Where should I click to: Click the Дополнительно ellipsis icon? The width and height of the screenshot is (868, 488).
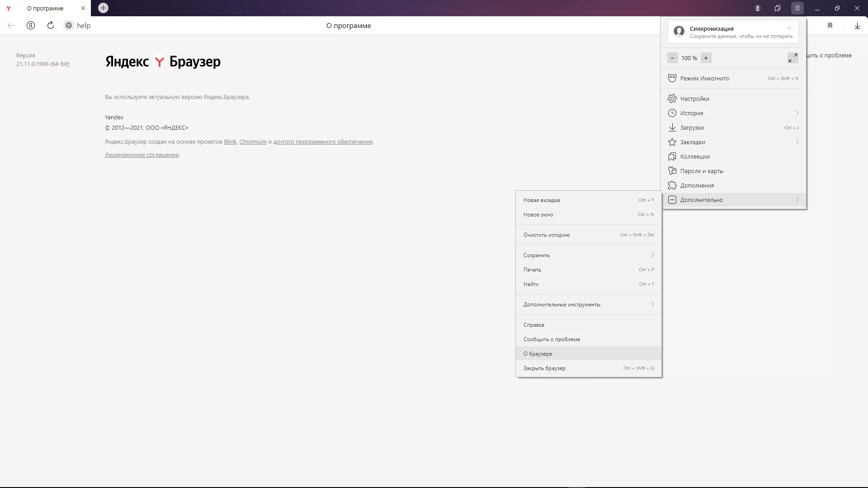[x=672, y=200]
